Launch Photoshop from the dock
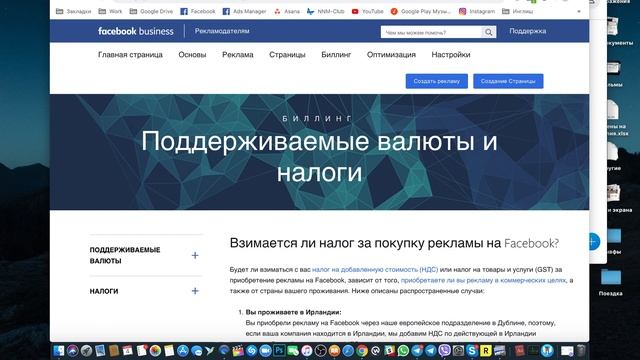Screen dimensions: 640x360 [279, 350]
